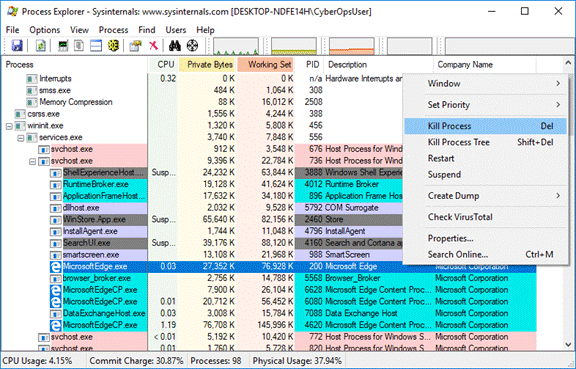
Task: Choose Kill Process Tree option
Action: click(x=485, y=142)
